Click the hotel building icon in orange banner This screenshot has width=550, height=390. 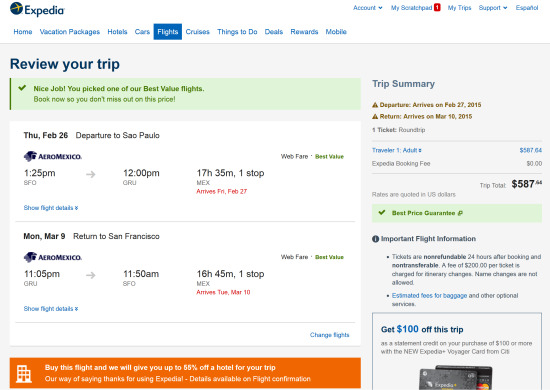pyautogui.click(x=24, y=374)
